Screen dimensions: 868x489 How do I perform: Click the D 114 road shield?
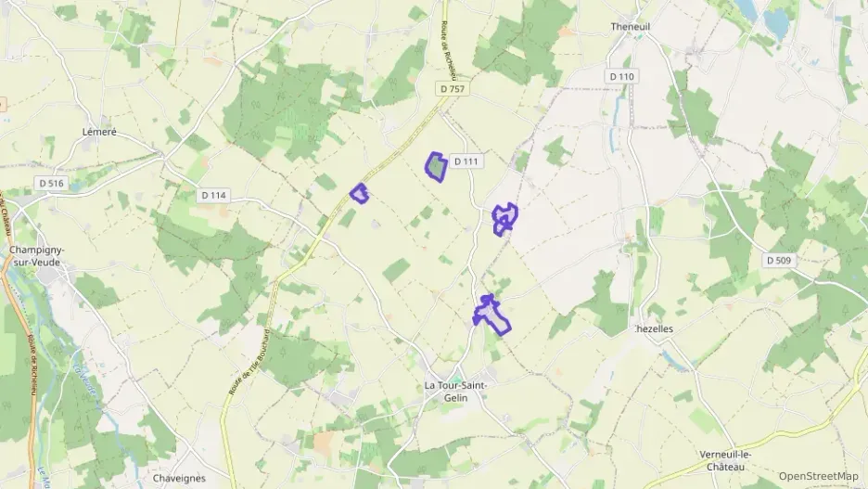point(213,195)
